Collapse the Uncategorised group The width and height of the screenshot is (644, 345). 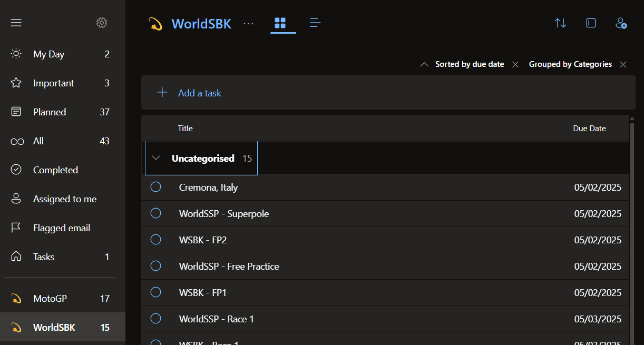click(156, 157)
